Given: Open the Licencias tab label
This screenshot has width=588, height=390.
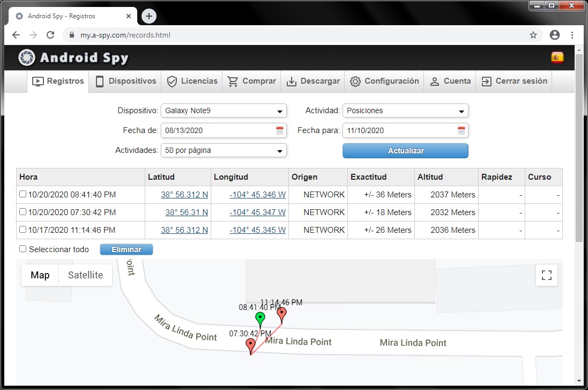Looking at the screenshot, I should click(x=199, y=81).
